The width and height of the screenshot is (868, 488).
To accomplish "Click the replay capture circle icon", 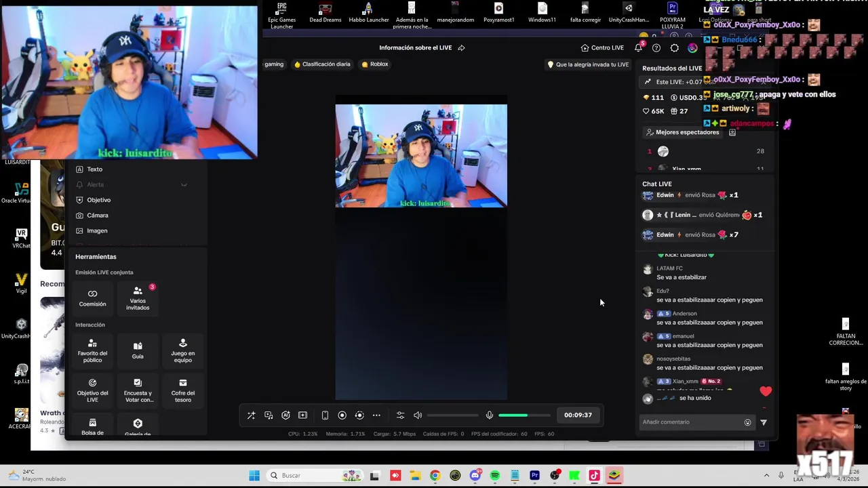I will click(359, 415).
